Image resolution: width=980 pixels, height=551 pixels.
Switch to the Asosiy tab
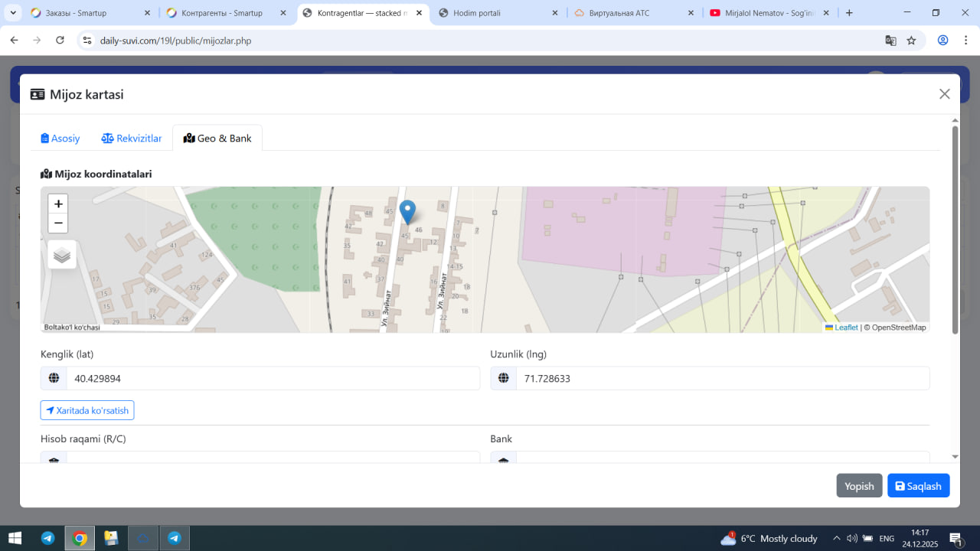click(x=60, y=139)
